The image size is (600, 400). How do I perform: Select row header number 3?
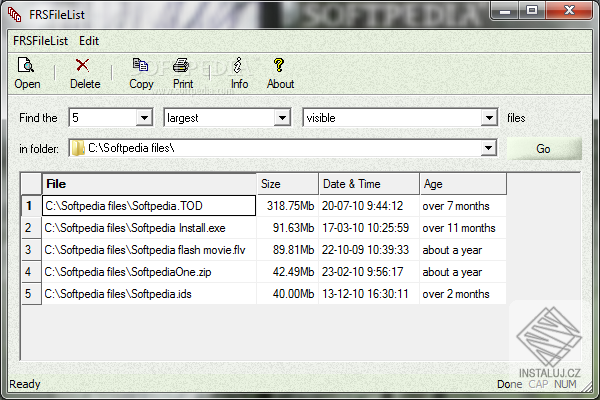pos(31,250)
